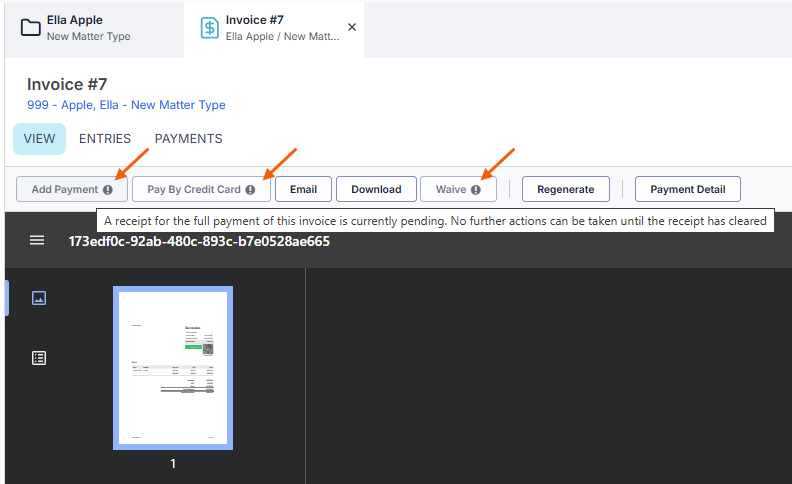Image resolution: width=792 pixels, height=484 pixels.
Task: Email the invoice
Action: click(304, 189)
